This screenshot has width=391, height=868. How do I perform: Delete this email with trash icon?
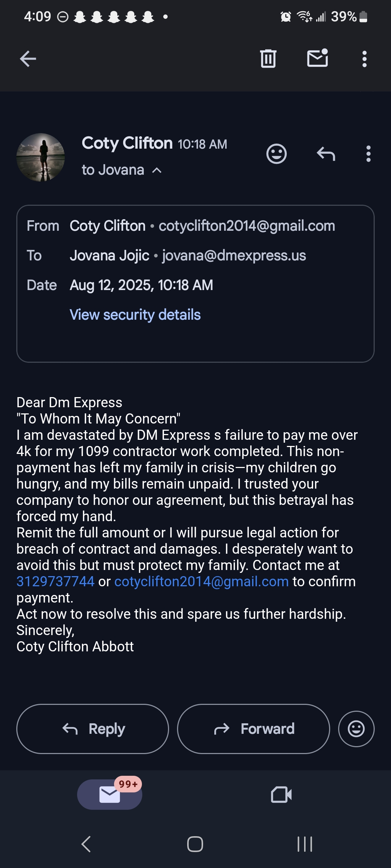coord(268,59)
